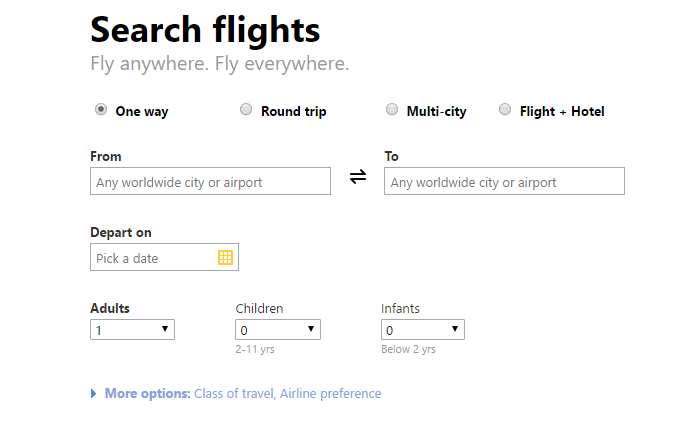The width and height of the screenshot is (700, 424).
Task: Click the To destination input field
Action: pos(504,182)
